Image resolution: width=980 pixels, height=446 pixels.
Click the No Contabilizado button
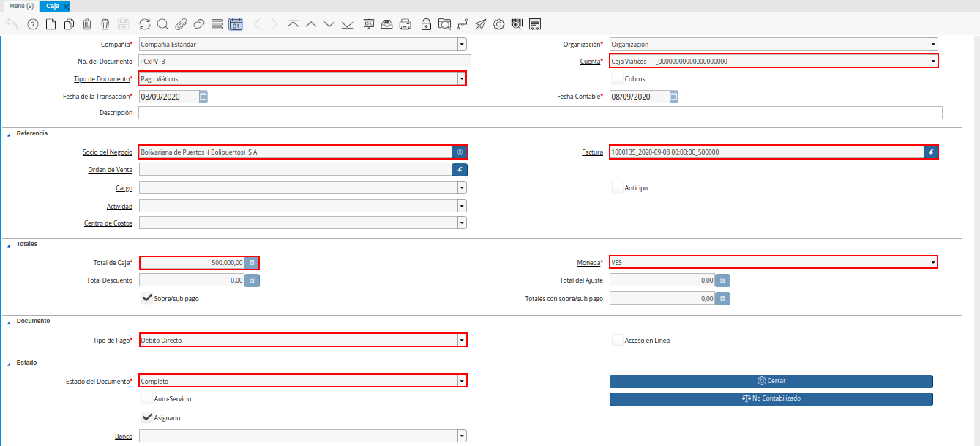[771, 399]
